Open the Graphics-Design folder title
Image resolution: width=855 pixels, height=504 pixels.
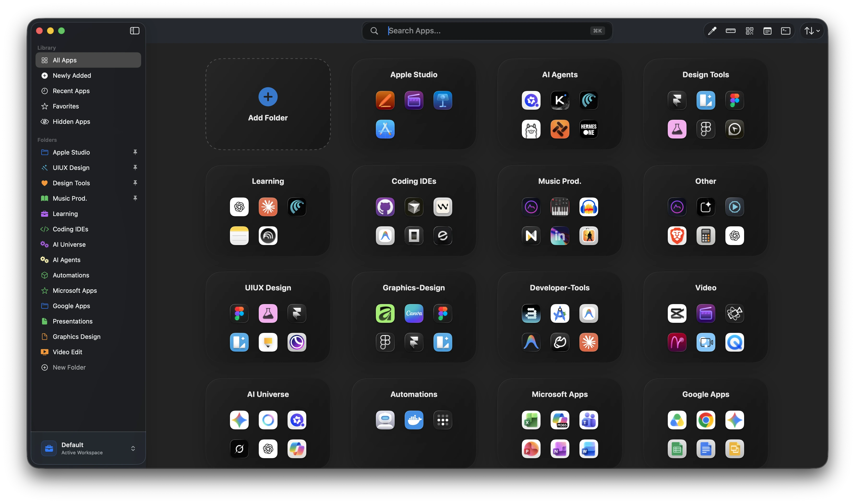[x=414, y=288]
